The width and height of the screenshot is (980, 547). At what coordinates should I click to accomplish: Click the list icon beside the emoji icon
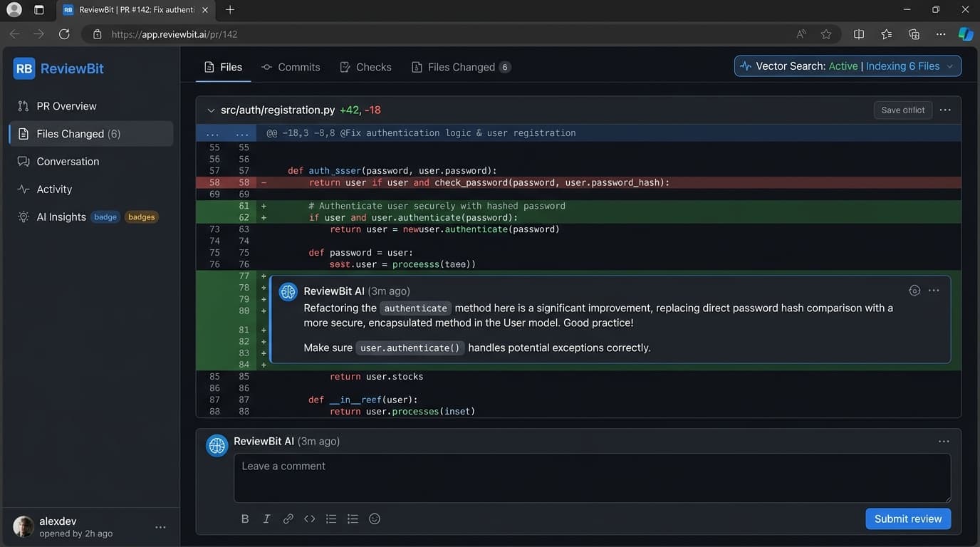pos(353,519)
